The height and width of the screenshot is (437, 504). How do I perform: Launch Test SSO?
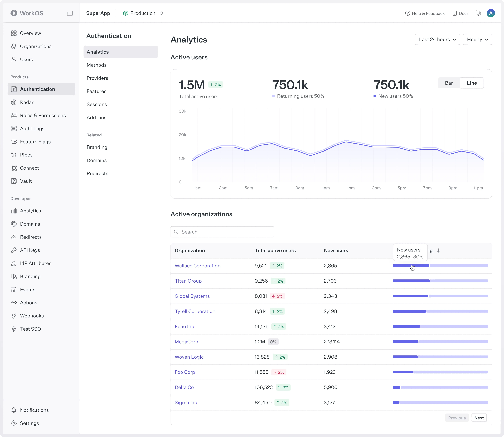(x=30, y=329)
